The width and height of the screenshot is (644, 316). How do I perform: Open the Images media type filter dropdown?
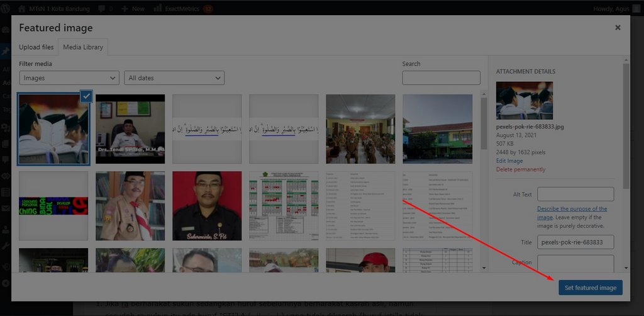click(69, 77)
